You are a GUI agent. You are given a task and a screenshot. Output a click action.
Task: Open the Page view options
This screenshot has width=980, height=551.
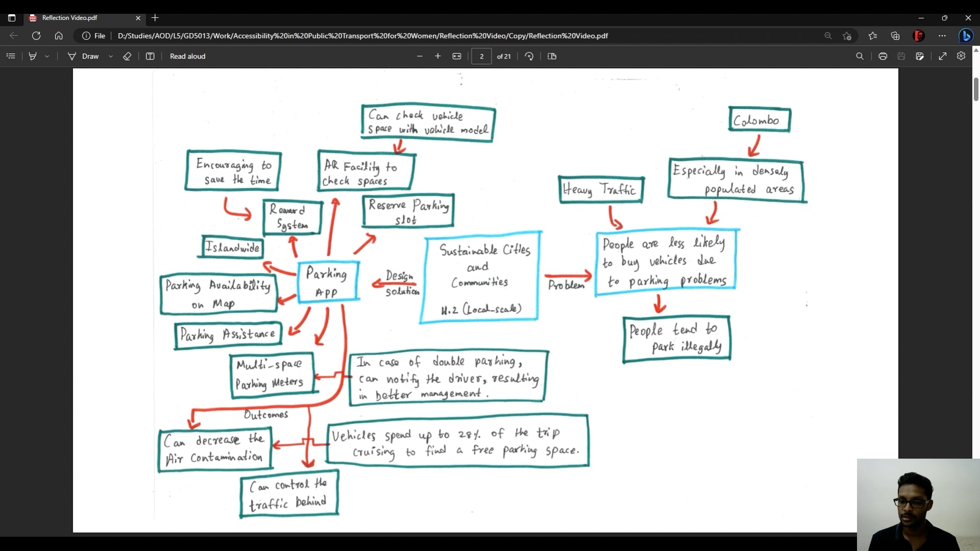tap(552, 56)
